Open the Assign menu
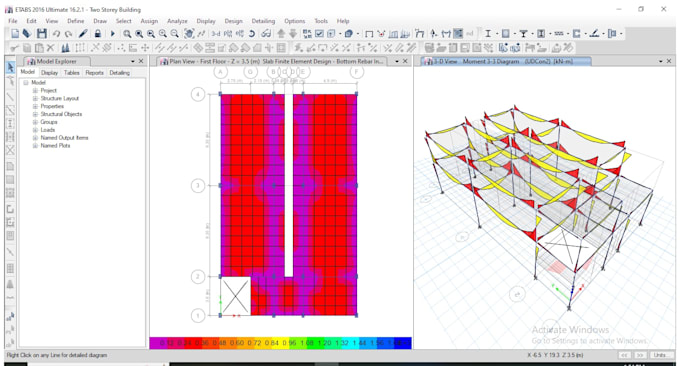The image size is (680, 366). [149, 21]
